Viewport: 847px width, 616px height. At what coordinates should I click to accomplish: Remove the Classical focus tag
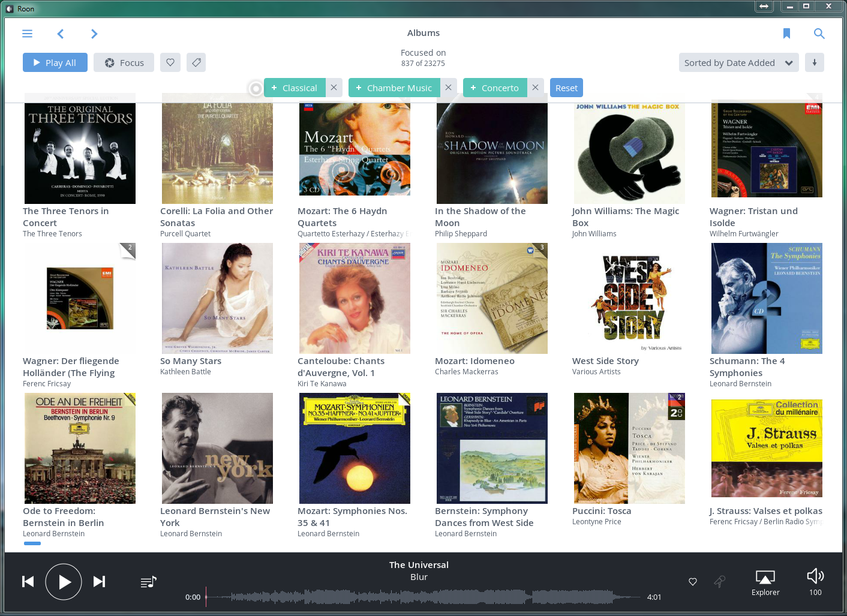(x=334, y=88)
